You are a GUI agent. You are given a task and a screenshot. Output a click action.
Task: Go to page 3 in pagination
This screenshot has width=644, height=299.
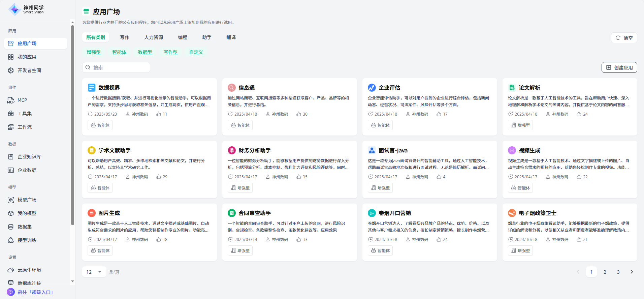pos(618,272)
